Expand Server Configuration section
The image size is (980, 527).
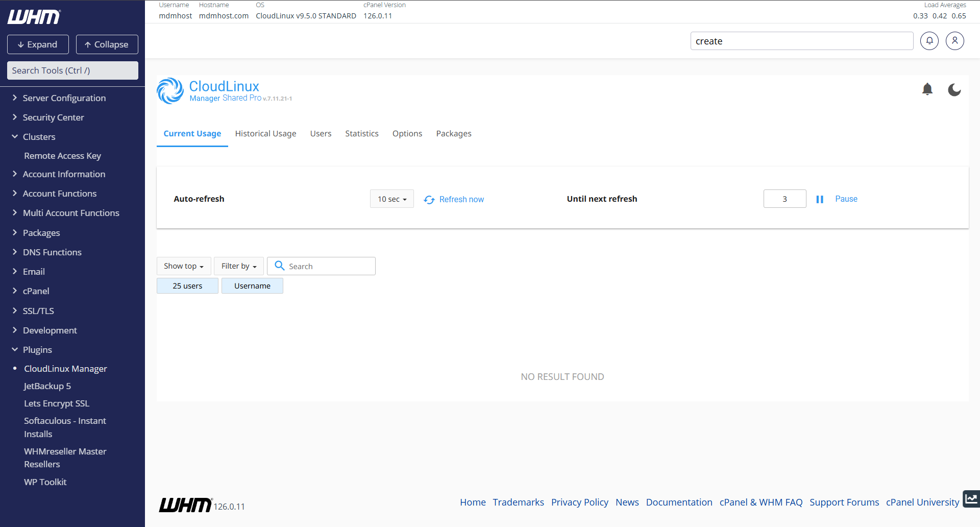click(64, 98)
